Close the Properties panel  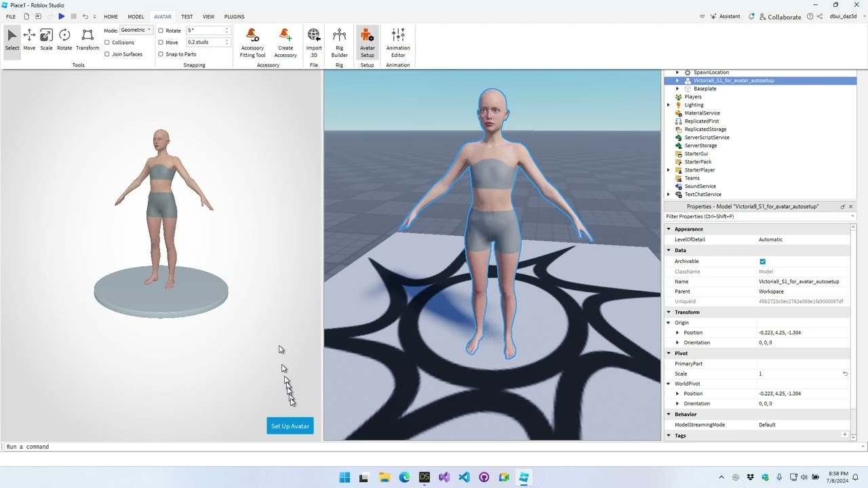coord(852,207)
